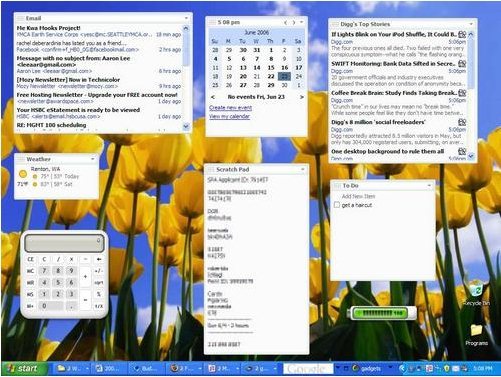Click the calculator plus key

point(85,276)
